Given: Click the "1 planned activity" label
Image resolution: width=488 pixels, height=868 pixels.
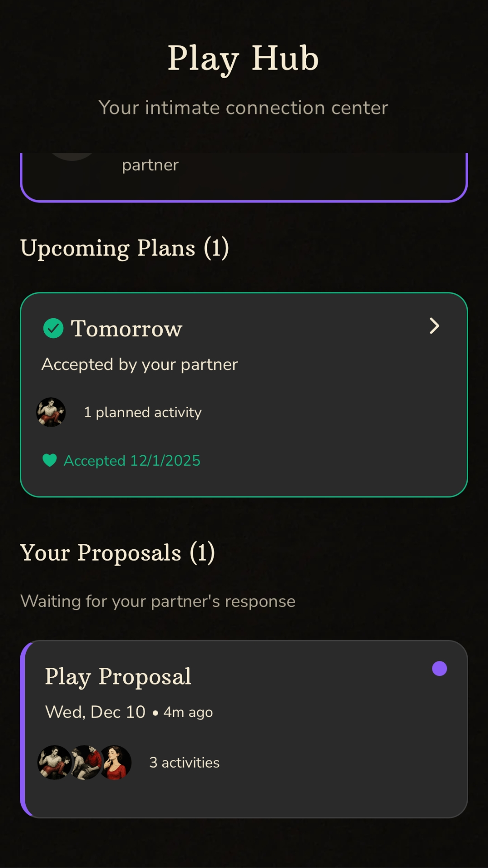Looking at the screenshot, I should [x=143, y=412].
